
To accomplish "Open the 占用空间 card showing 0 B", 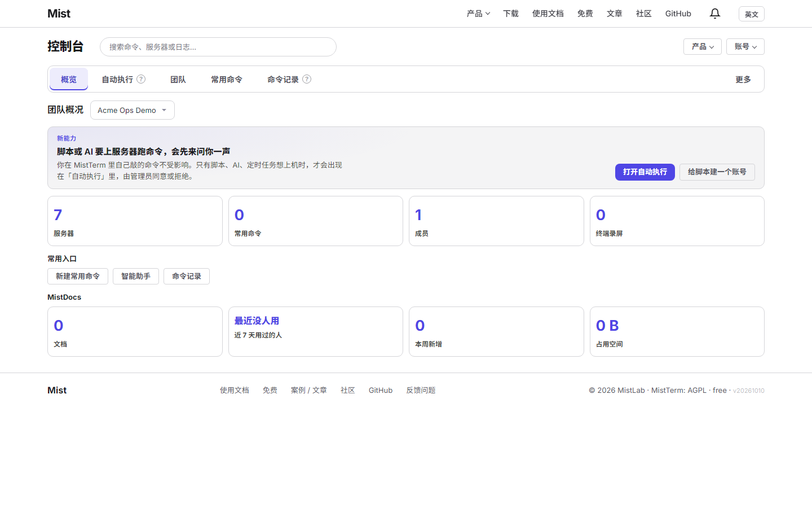I will click(x=677, y=332).
